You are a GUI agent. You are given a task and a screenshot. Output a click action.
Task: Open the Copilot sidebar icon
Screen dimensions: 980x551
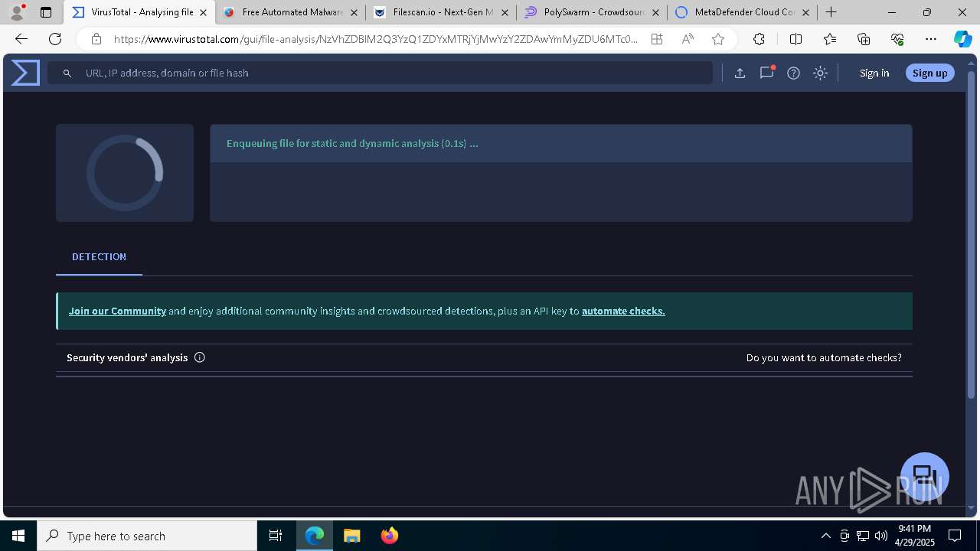point(963,39)
